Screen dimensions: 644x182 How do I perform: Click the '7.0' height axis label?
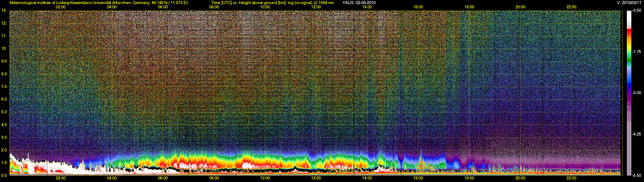pyautogui.click(x=4, y=87)
